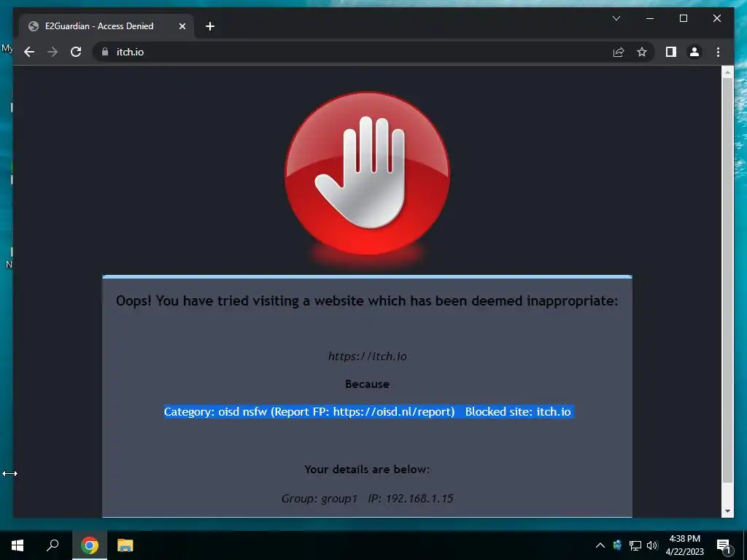Click the Chrome taskbar icon

pos(89,545)
